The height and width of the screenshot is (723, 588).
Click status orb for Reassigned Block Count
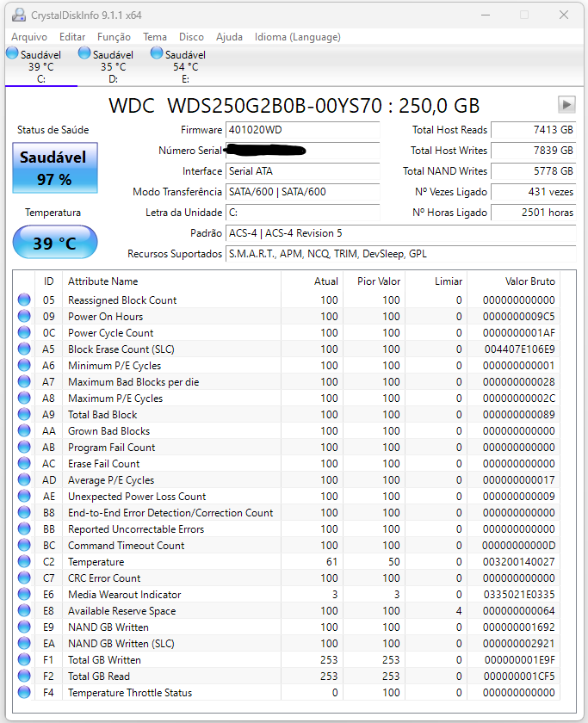pyautogui.click(x=24, y=300)
